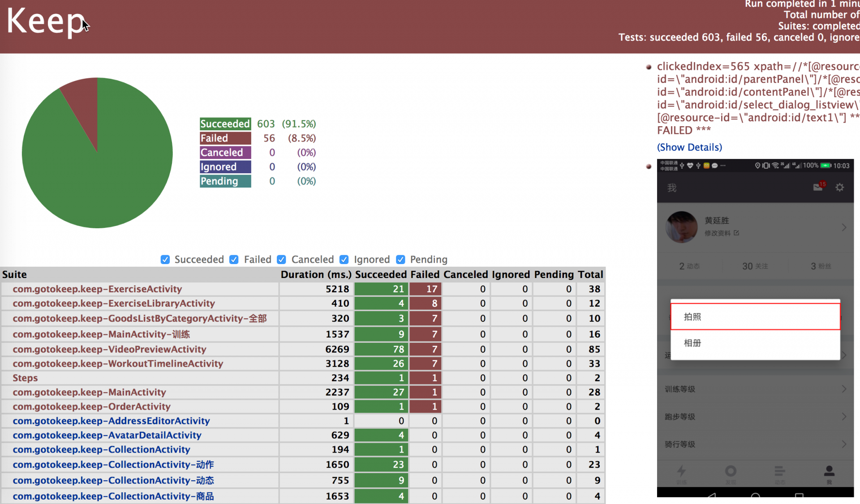Tap the 修改资料 edit pencil icon
The width and height of the screenshot is (860, 504).
click(x=736, y=233)
